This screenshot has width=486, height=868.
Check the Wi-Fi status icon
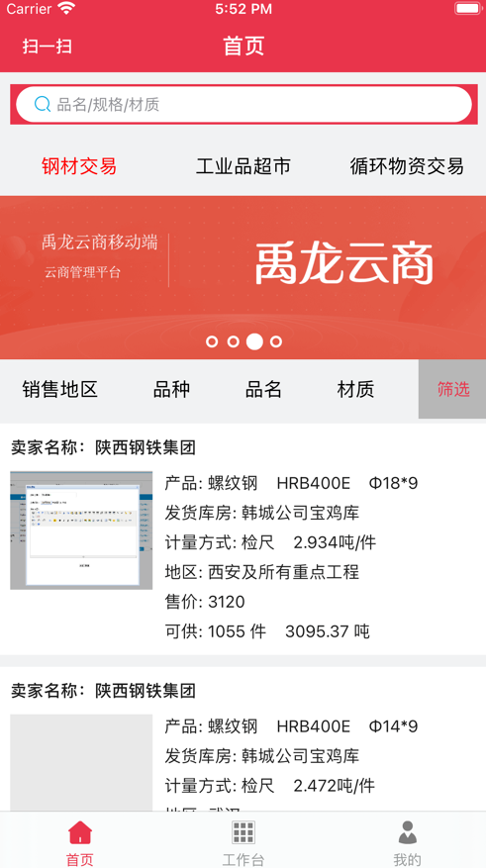(66, 9)
